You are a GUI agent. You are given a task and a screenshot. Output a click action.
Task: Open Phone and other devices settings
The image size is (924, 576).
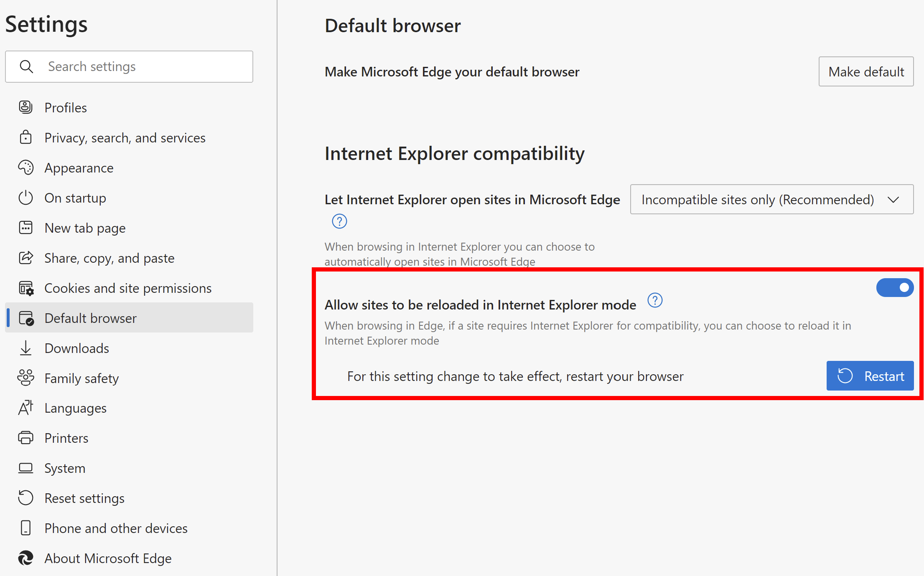pyautogui.click(x=116, y=528)
